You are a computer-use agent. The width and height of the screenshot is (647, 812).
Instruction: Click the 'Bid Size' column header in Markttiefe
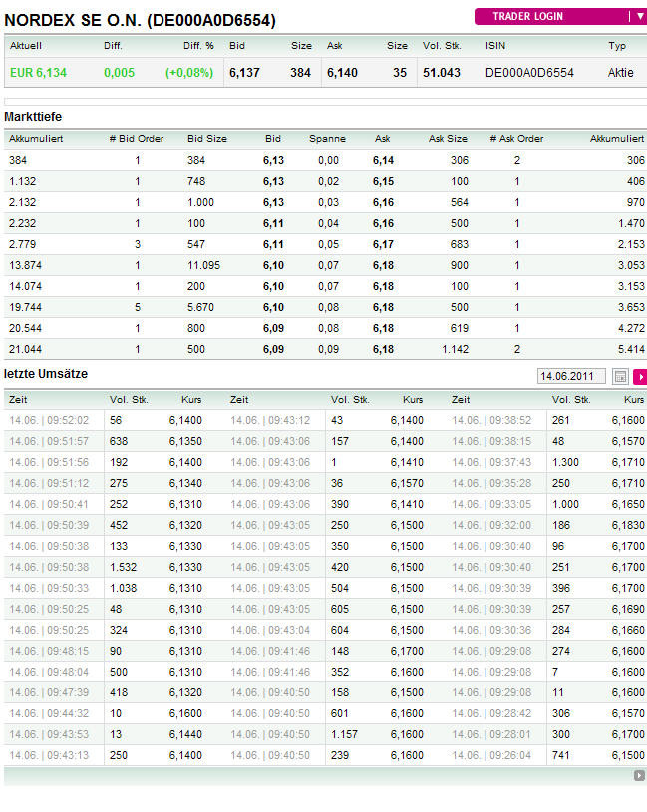[x=207, y=139]
